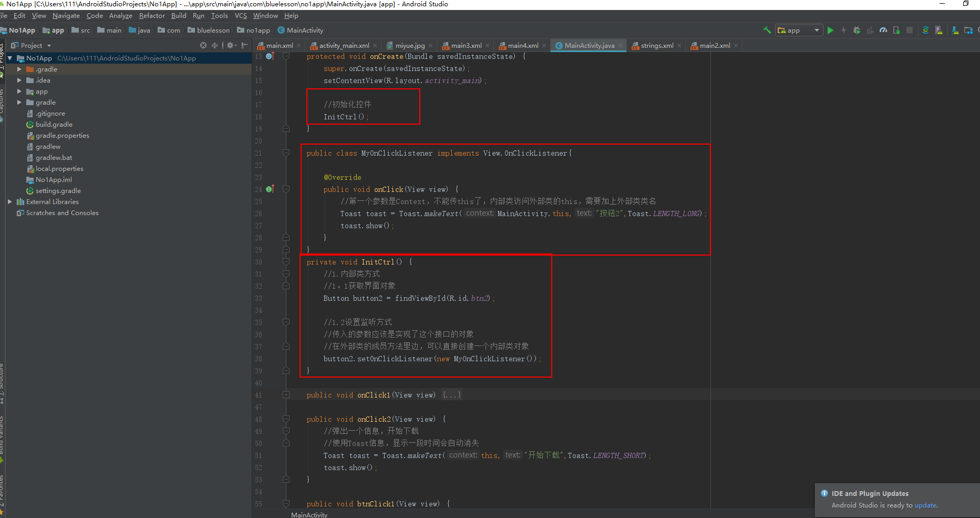Viewport: 980px width, 518px height.
Task: Collapse the No1App root project node
Action: [x=10, y=58]
